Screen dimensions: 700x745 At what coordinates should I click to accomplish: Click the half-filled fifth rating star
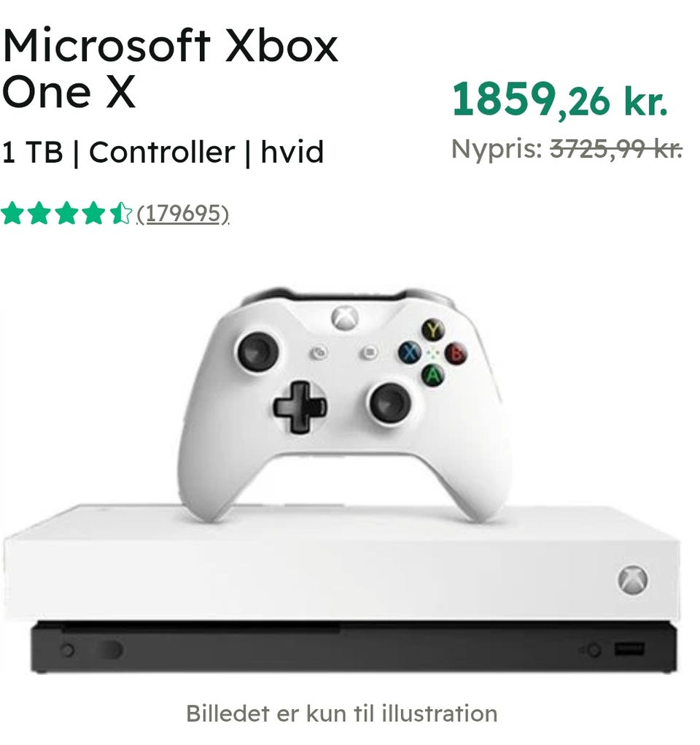(120, 213)
